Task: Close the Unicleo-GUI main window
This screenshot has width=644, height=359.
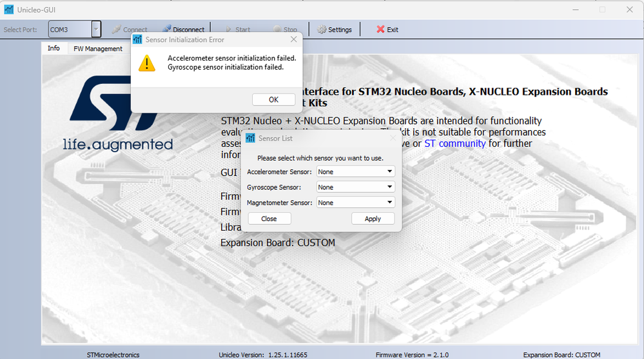Action: [630, 10]
